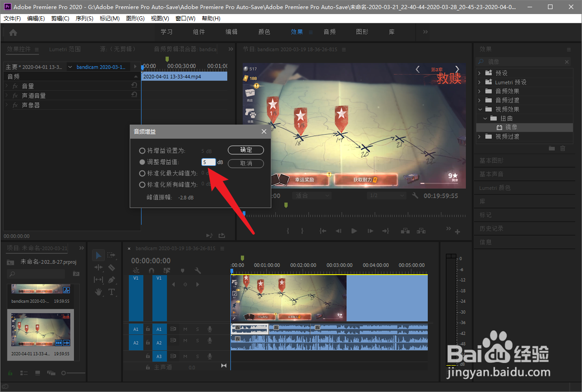Click Mark Out button in the program monitor
This screenshot has height=392, width=582.
click(x=302, y=231)
